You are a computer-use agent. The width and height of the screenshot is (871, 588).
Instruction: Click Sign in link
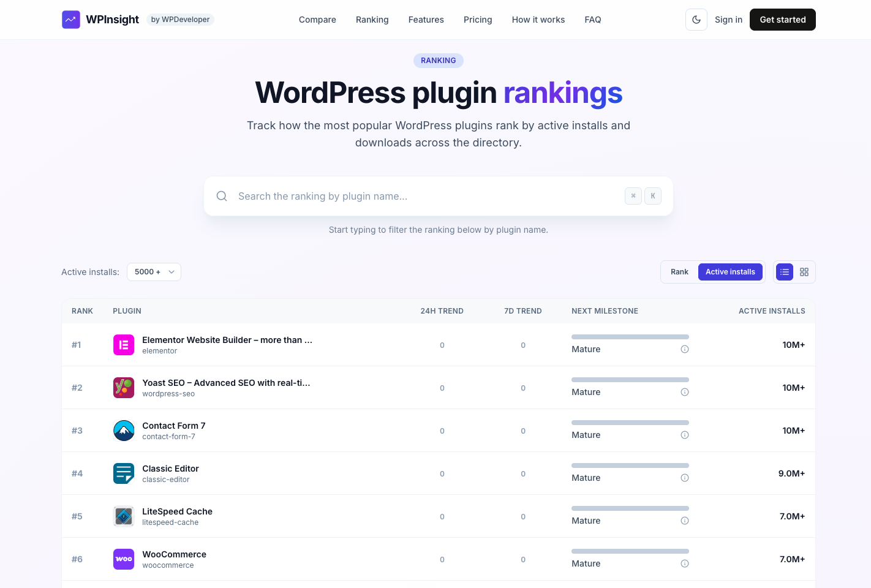coord(728,20)
